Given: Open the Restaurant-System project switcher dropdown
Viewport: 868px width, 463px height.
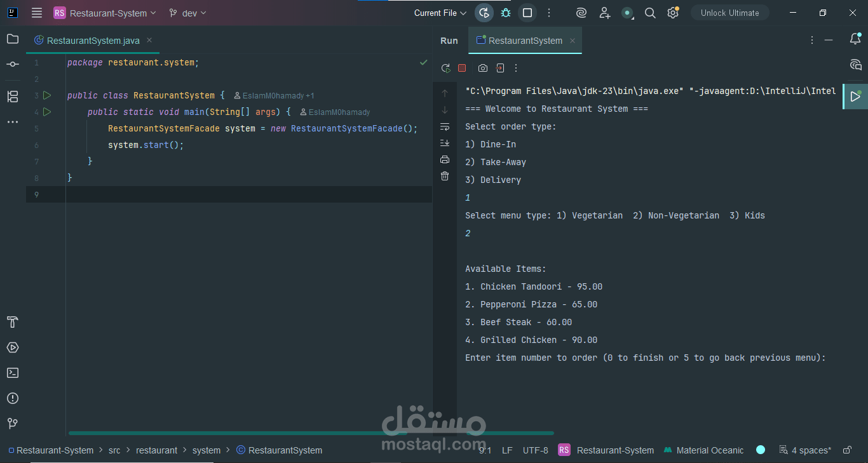Looking at the screenshot, I should [105, 13].
